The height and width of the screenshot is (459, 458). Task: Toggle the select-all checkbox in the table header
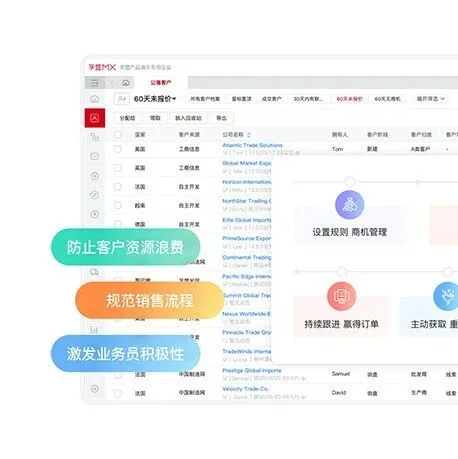[x=118, y=134]
